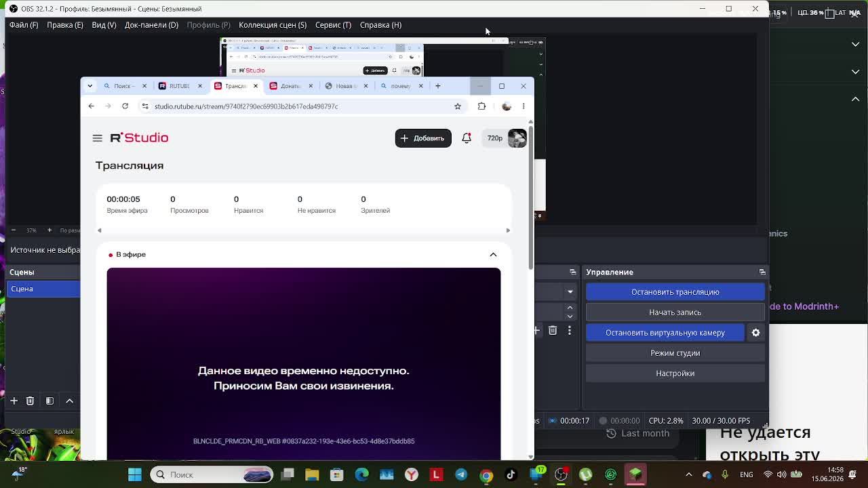Screen dimensions: 868x488
Task: Add a scene with the plus icon
Action: click(14, 401)
